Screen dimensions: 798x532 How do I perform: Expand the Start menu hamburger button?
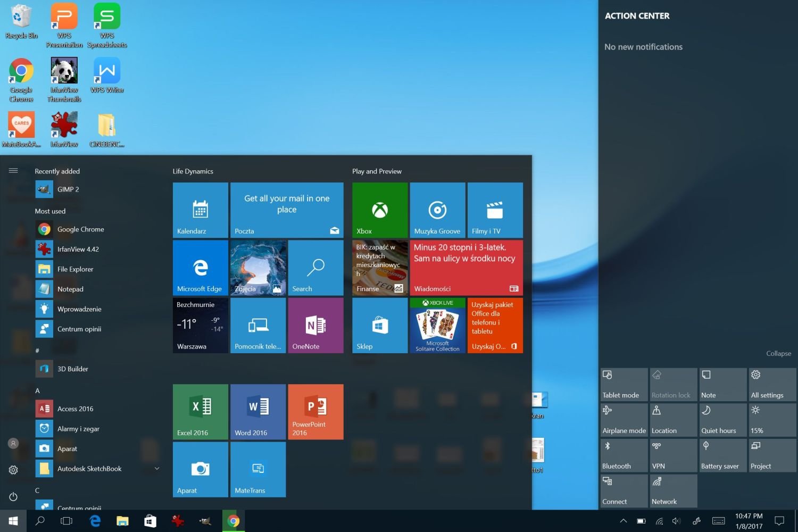click(13, 171)
